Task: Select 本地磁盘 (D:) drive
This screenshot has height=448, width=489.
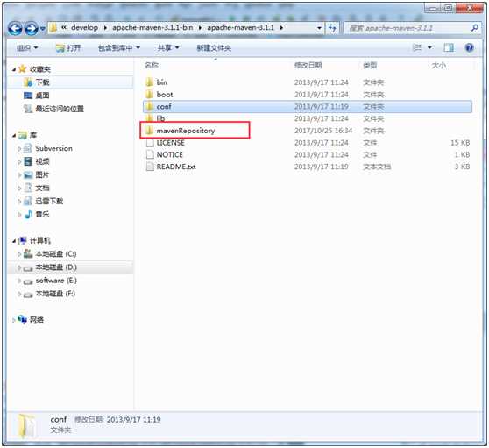Action: 56,267
